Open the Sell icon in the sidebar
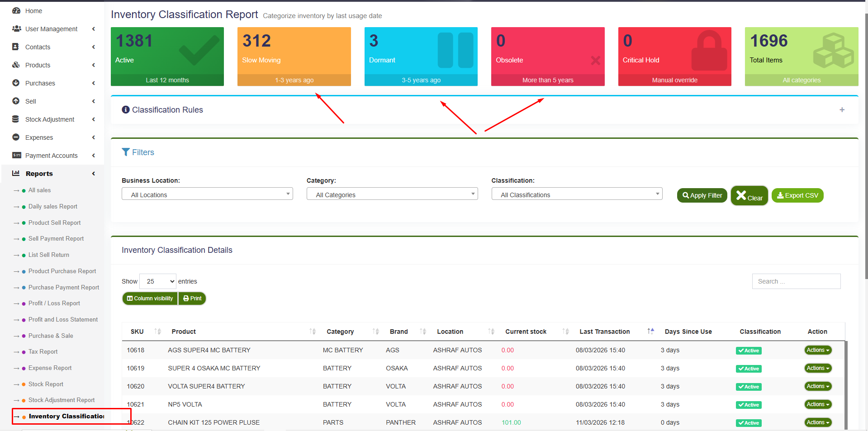The height and width of the screenshot is (431, 868). tap(16, 101)
